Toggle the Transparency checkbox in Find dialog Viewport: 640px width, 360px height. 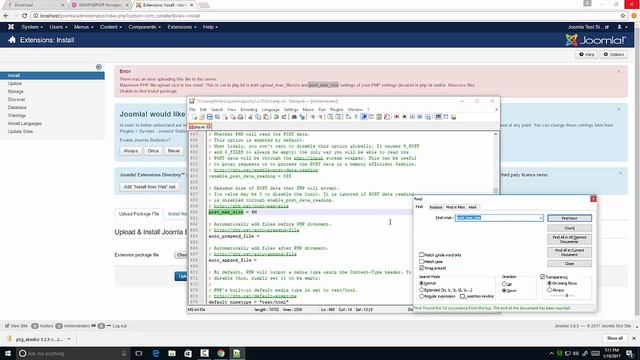543,277
